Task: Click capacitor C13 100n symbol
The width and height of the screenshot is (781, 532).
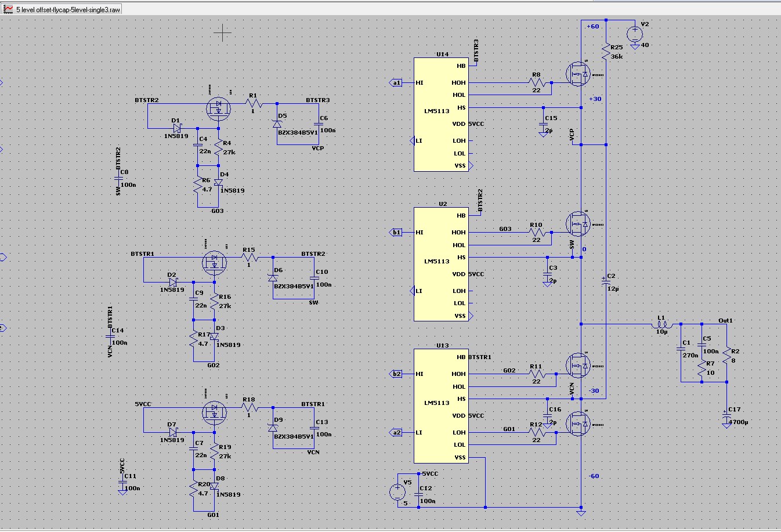Action: [x=314, y=428]
